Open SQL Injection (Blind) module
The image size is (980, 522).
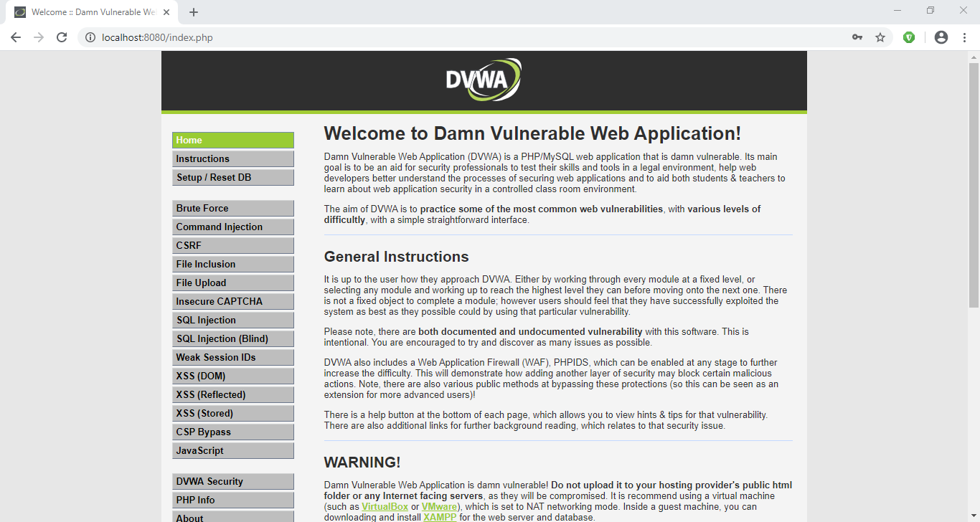[x=233, y=339]
